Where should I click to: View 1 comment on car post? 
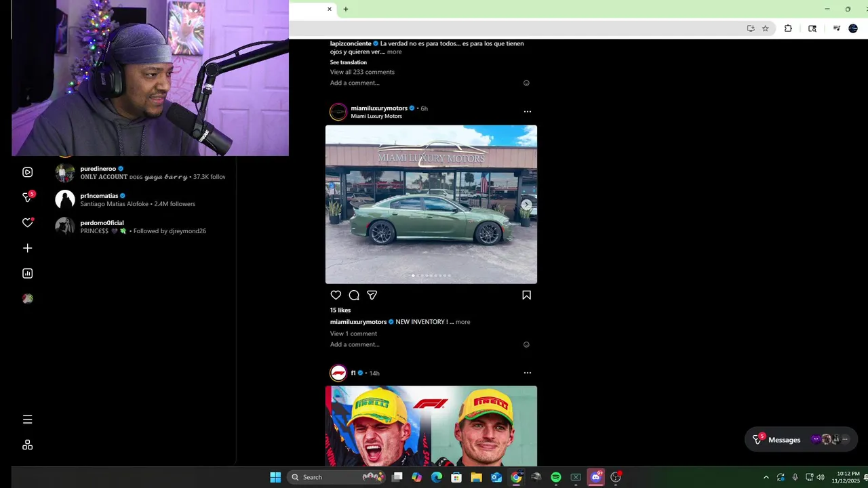click(353, 333)
